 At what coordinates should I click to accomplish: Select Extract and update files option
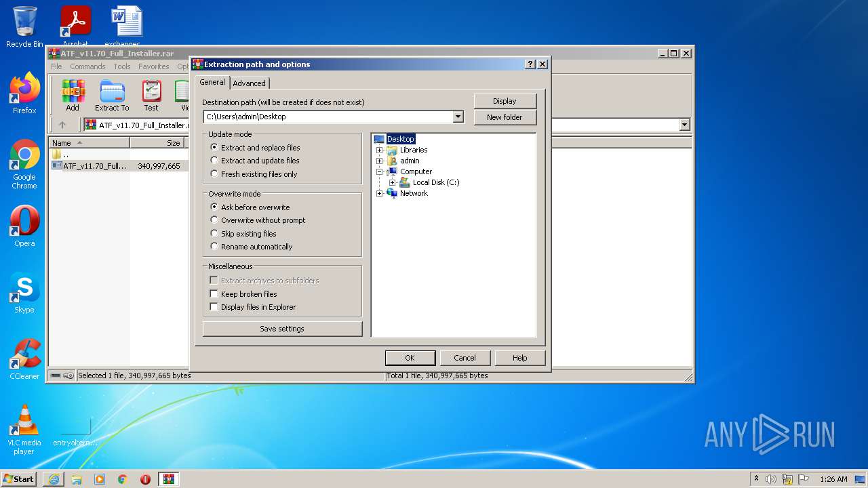point(254,161)
